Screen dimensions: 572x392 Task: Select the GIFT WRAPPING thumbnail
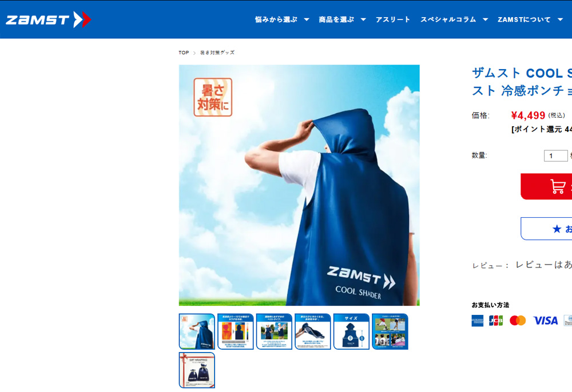pos(197,370)
